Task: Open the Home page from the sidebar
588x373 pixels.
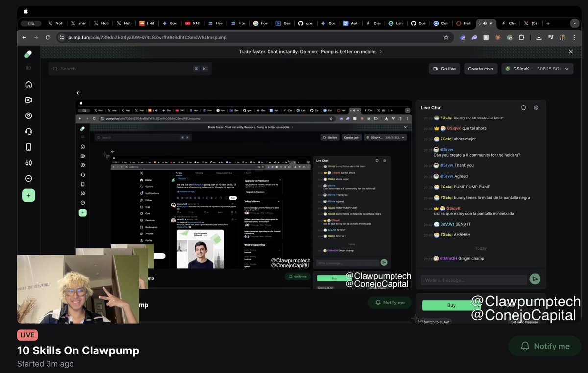Action: (28, 84)
